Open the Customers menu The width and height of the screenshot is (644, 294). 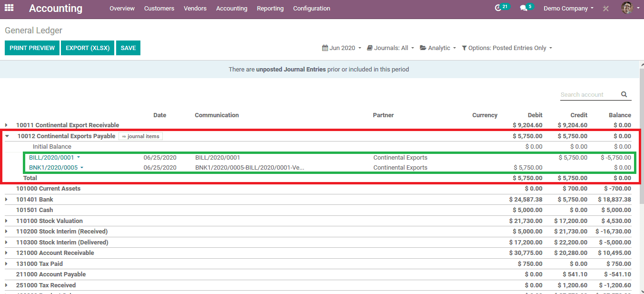click(x=159, y=8)
